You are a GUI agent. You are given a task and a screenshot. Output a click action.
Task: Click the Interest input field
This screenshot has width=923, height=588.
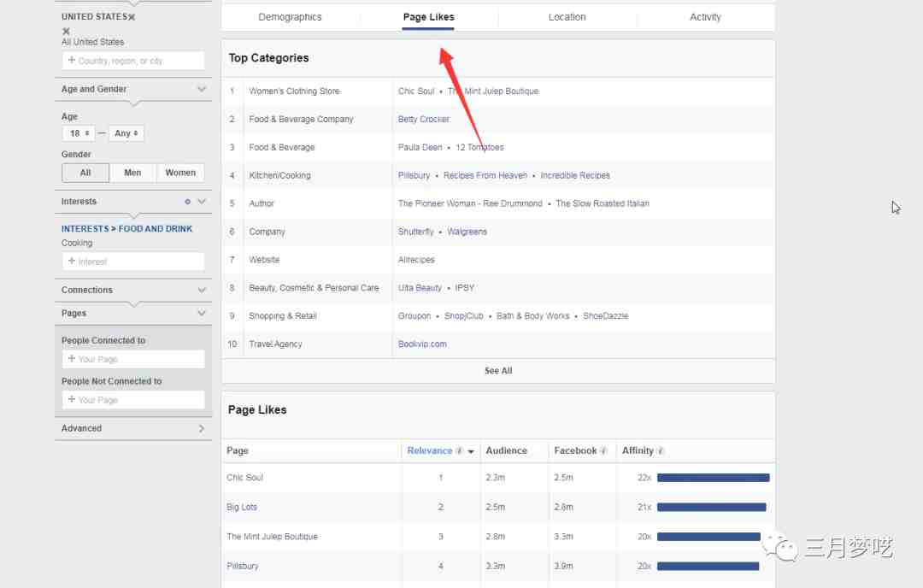click(x=133, y=262)
